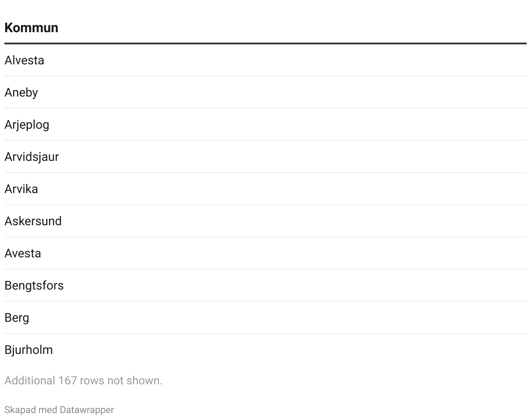
Task: Click the 'Additional 167 rows not shown' note
Action: (83, 381)
